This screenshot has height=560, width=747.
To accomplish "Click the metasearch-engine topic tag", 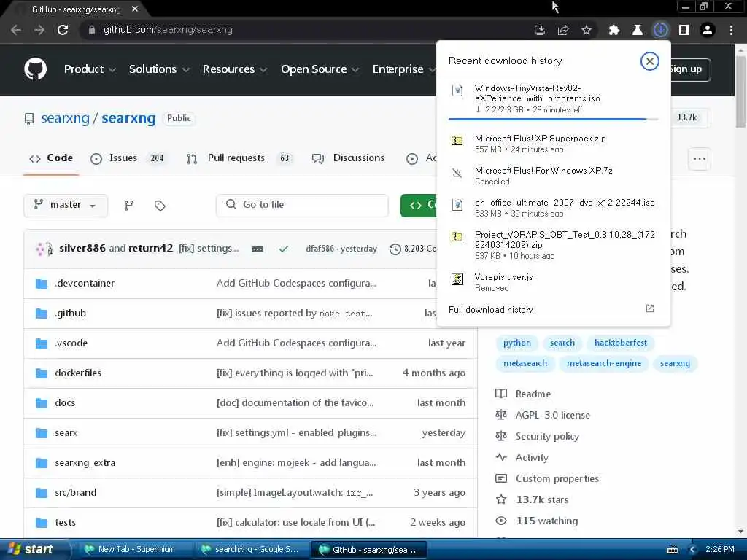I will 604,363.
